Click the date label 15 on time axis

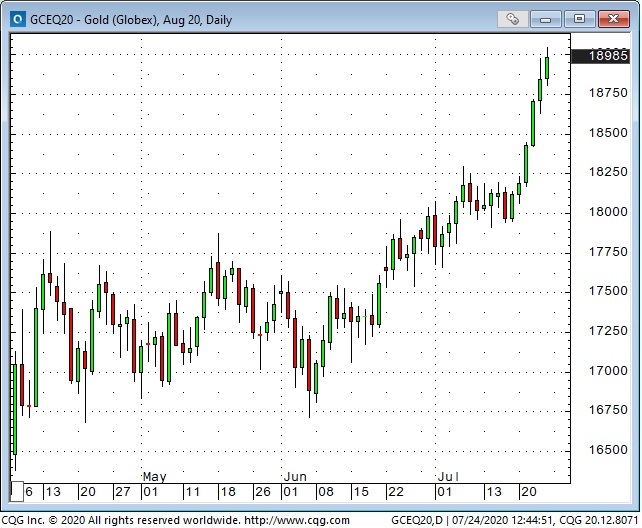tap(361, 492)
